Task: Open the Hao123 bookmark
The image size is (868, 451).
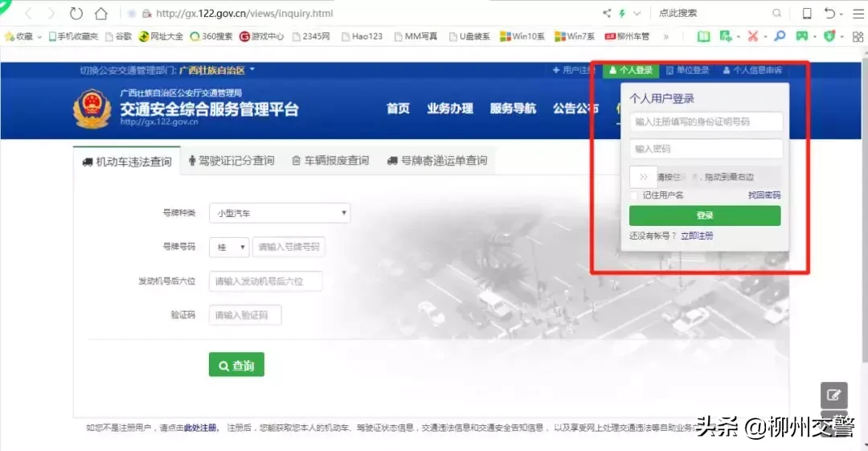Action: coord(362,36)
